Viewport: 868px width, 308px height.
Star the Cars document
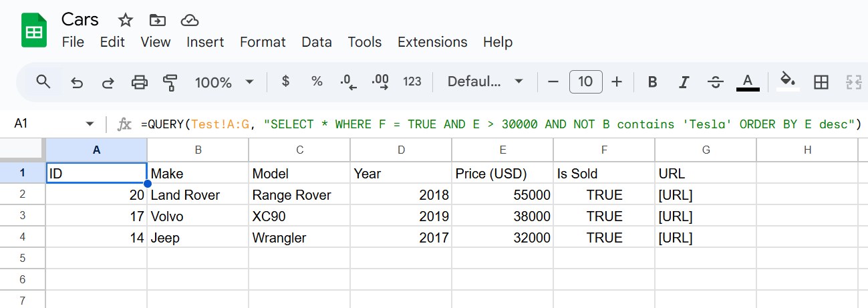pyautogui.click(x=125, y=19)
